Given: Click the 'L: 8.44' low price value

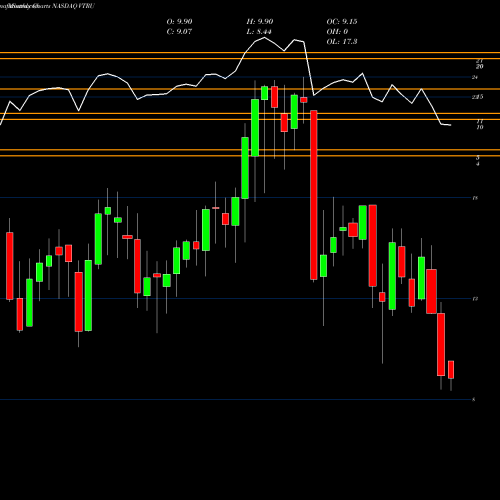Looking at the screenshot, I should [259, 32].
